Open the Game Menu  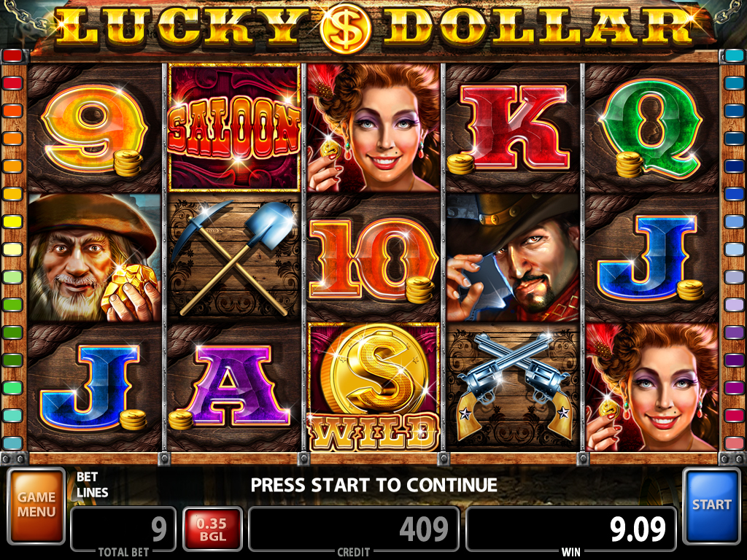coord(36,506)
